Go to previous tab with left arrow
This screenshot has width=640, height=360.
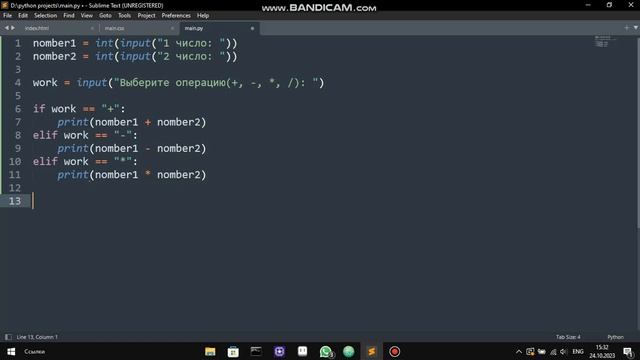point(7,28)
